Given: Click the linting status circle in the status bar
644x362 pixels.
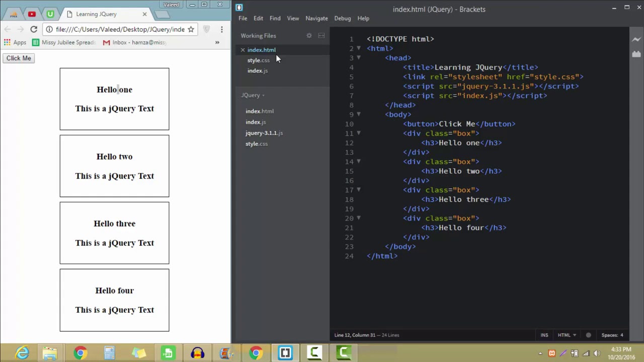Looking at the screenshot, I should (x=588, y=335).
